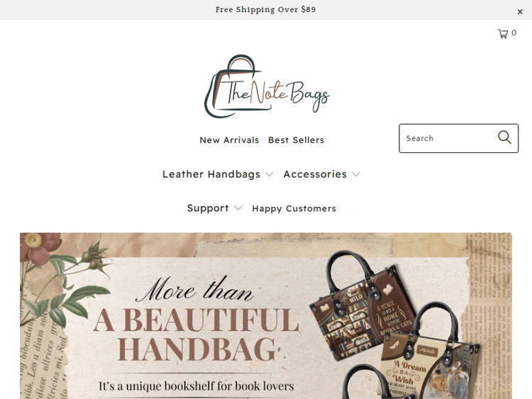Open Best Sellers page
Screen dimensions: 532x399
click(x=297, y=140)
